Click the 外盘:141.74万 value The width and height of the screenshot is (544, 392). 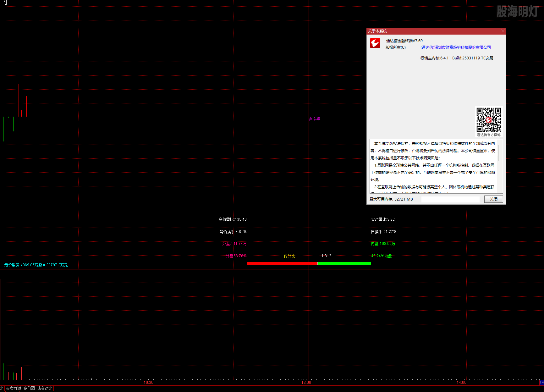click(234, 244)
